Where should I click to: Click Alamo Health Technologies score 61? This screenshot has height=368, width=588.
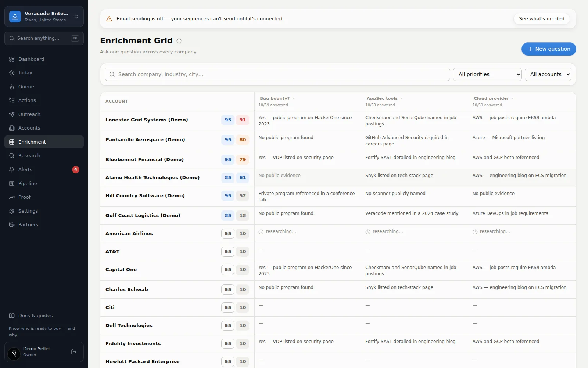coord(243,178)
